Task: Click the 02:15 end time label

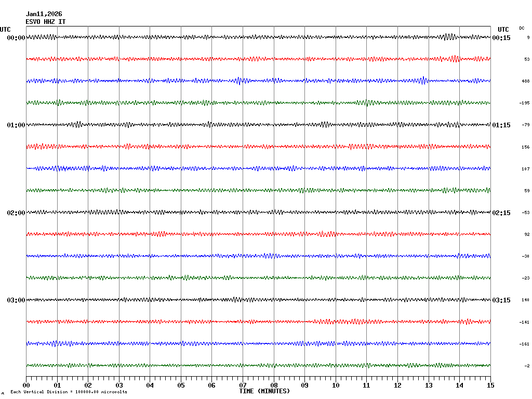Action: pyautogui.click(x=501, y=213)
